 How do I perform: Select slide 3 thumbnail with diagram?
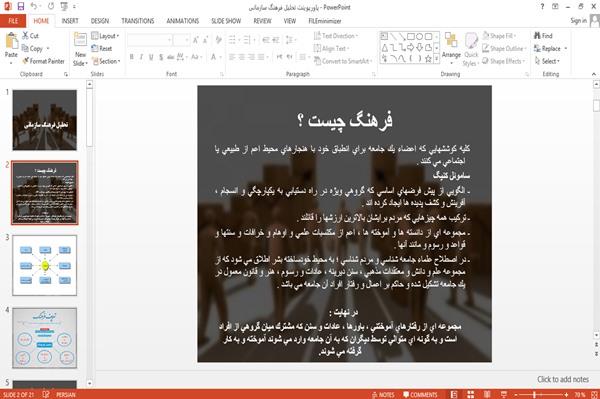coord(44,265)
